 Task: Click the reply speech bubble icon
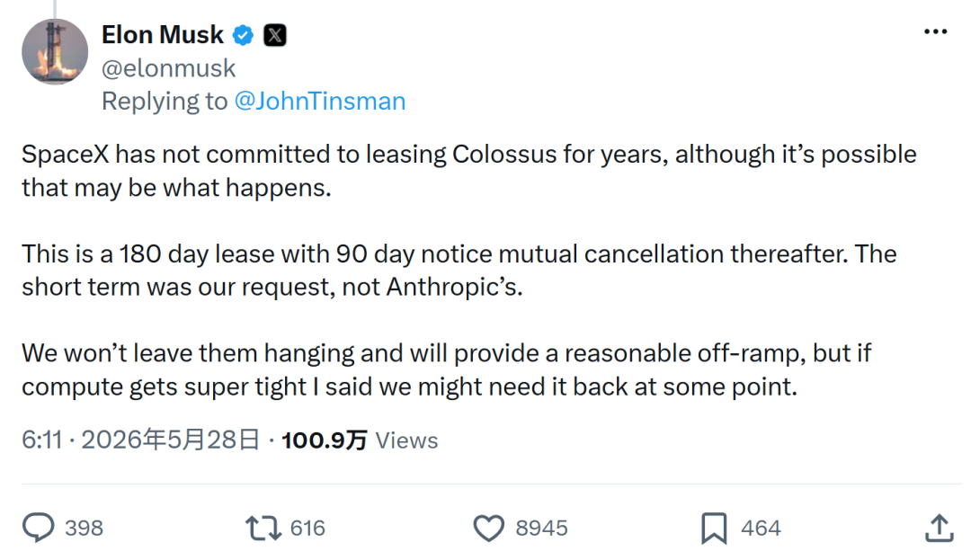pyautogui.click(x=39, y=528)
